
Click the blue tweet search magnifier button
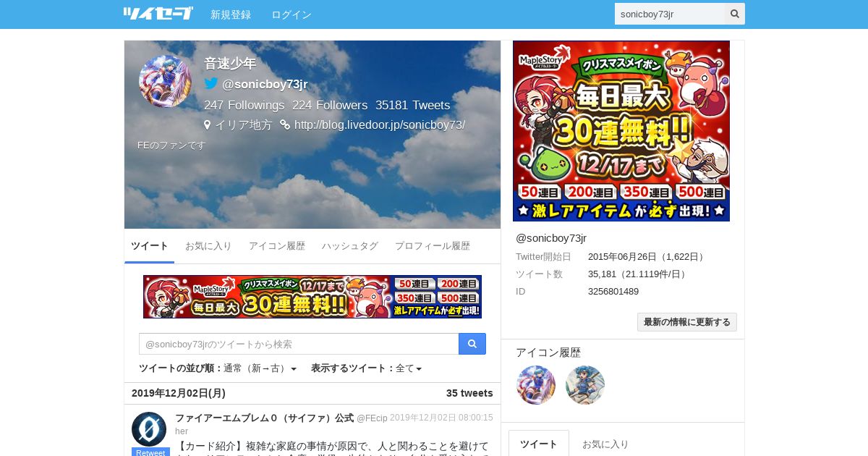click(472, 344)
